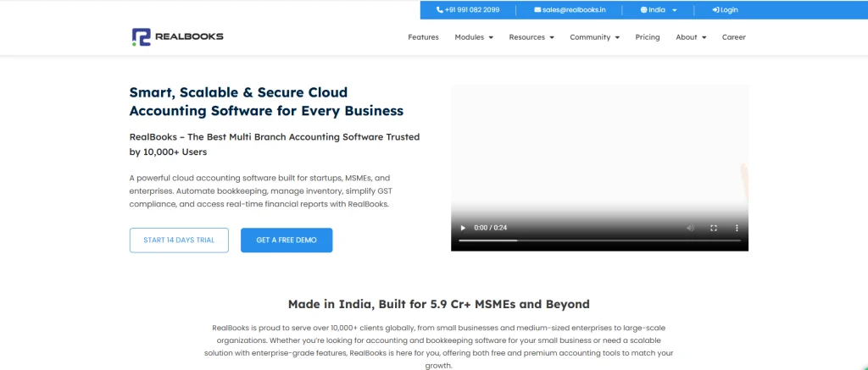Image resolution: width=868 pixels, height=370 pixels.
Task: Expand the About menu
Action: 691,37
